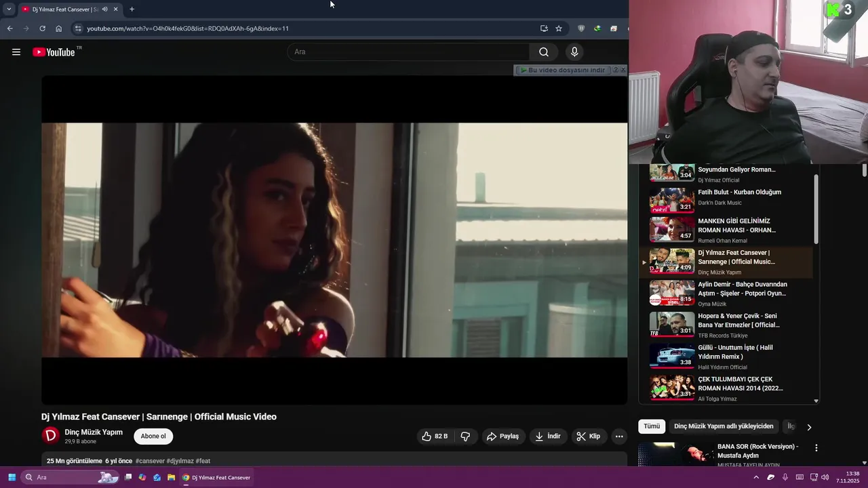868x488 pixels.
Task: Open Task View on the taskbar
Action: click(128, 477)
